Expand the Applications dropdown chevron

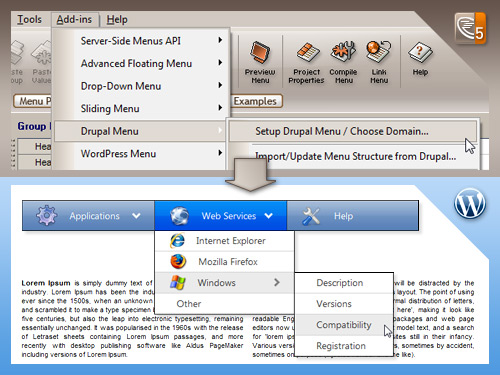click(136, 216)
